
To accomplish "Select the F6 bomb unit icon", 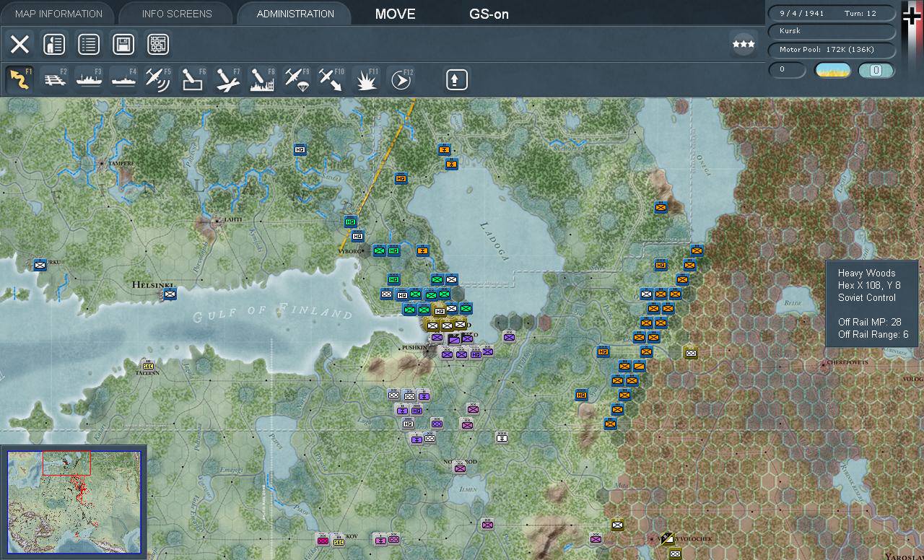I will (x=193, y=79).
